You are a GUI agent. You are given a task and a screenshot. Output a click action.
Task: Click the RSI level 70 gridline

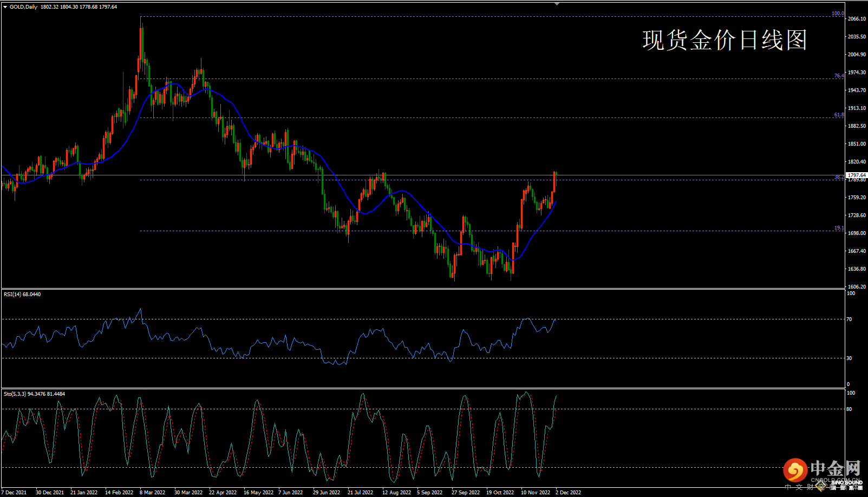pyautogui.click(x=433, y=320)
